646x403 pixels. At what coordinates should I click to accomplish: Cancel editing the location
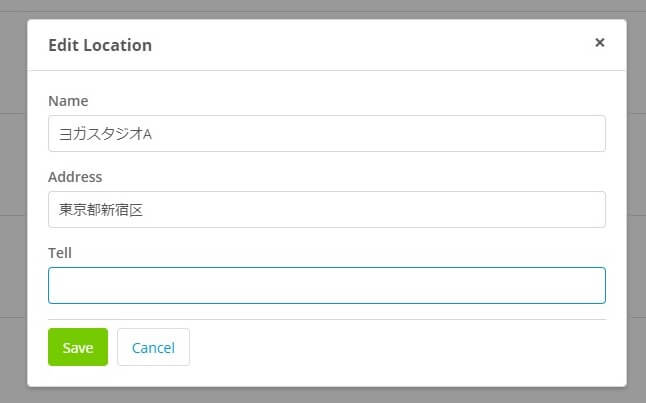tap(153, 347)
